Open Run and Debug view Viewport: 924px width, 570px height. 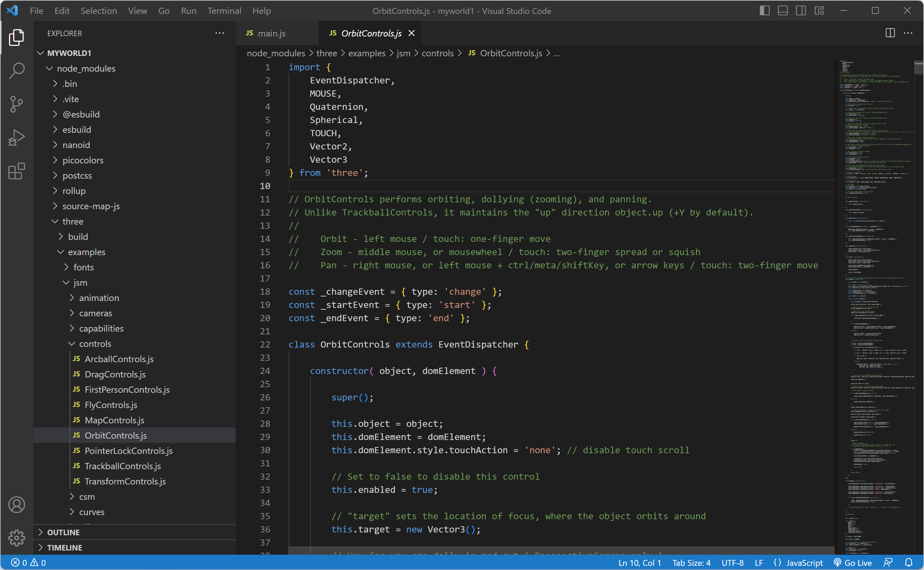pos(16,138)
